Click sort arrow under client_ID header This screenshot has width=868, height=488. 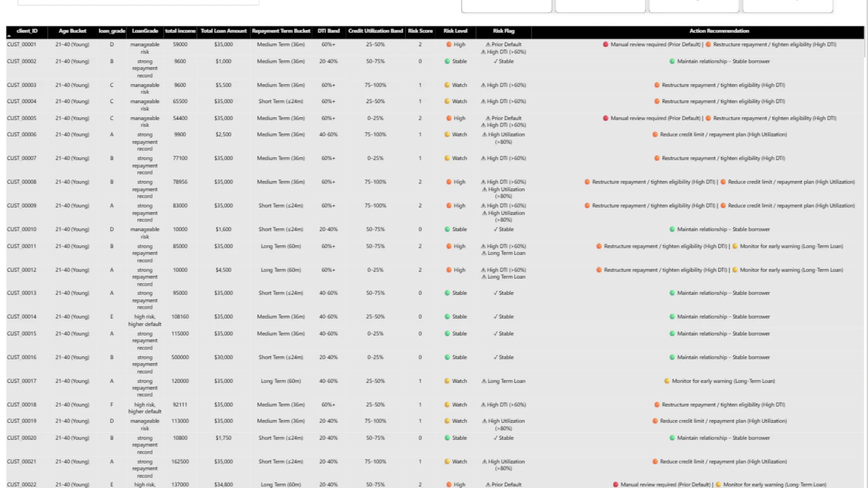(x=9, y=36)
